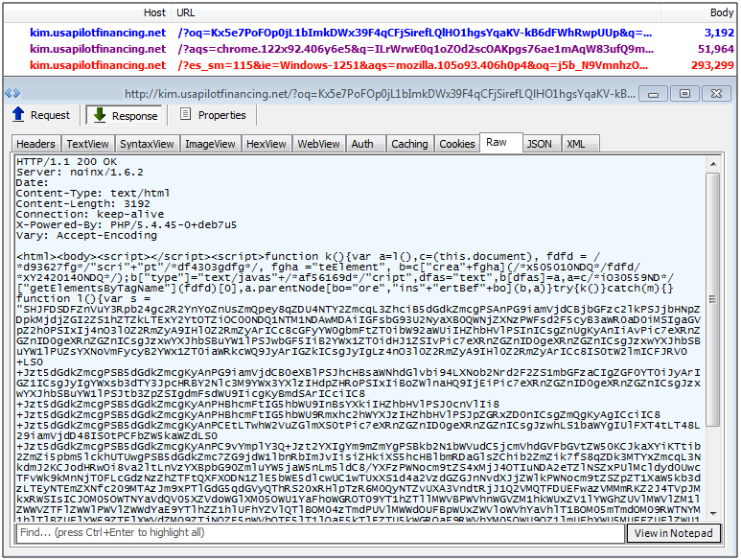Screen dimensions: 741x560
Task: Switch to the TextView tab
Action: [x=87, y=144]
